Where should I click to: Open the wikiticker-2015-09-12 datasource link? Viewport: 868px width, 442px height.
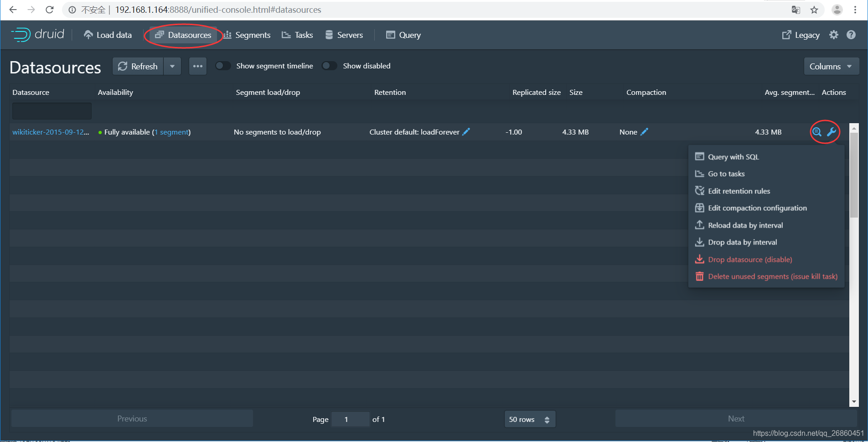[51, 132]
